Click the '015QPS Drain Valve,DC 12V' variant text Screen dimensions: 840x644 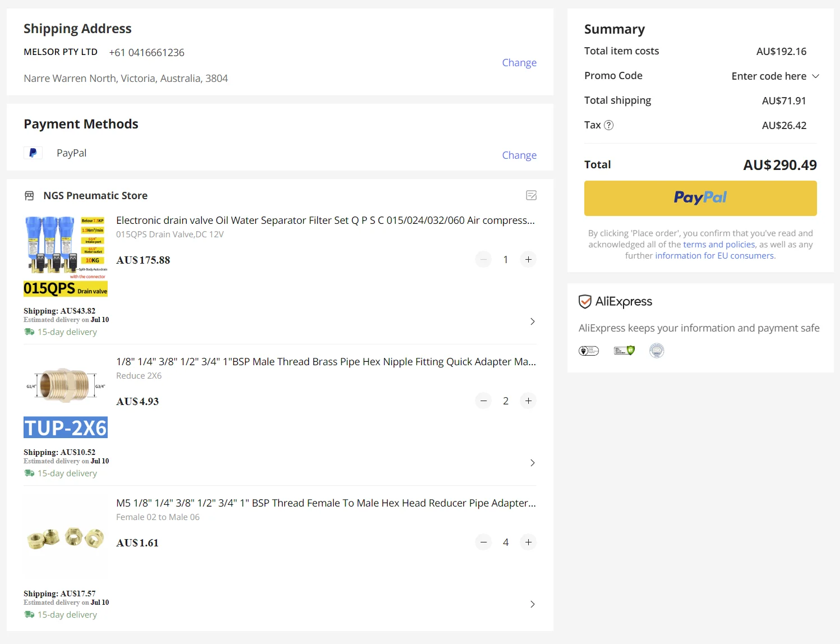[170, 234]
